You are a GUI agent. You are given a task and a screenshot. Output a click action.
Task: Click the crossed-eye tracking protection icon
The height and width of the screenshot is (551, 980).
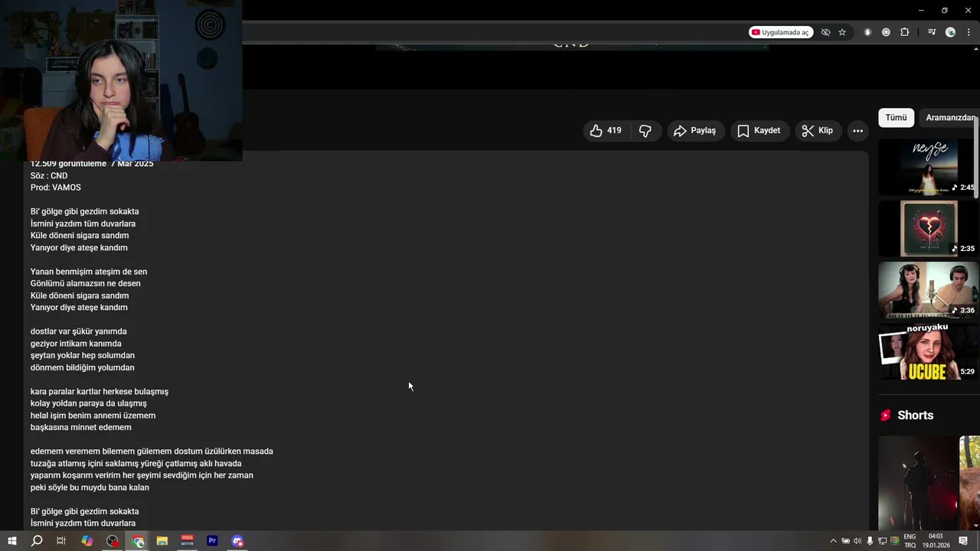point(825,32)
